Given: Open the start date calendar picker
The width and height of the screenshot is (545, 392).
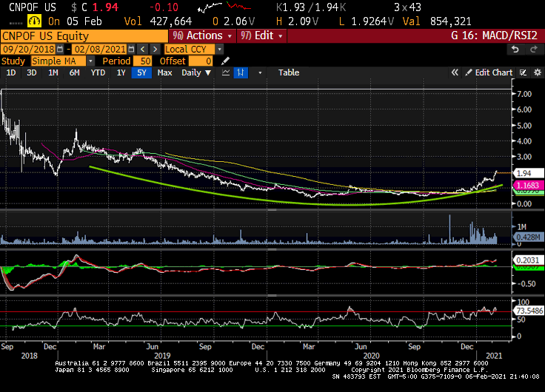Looking at the screenshot, I should click(x=60, y=49).
